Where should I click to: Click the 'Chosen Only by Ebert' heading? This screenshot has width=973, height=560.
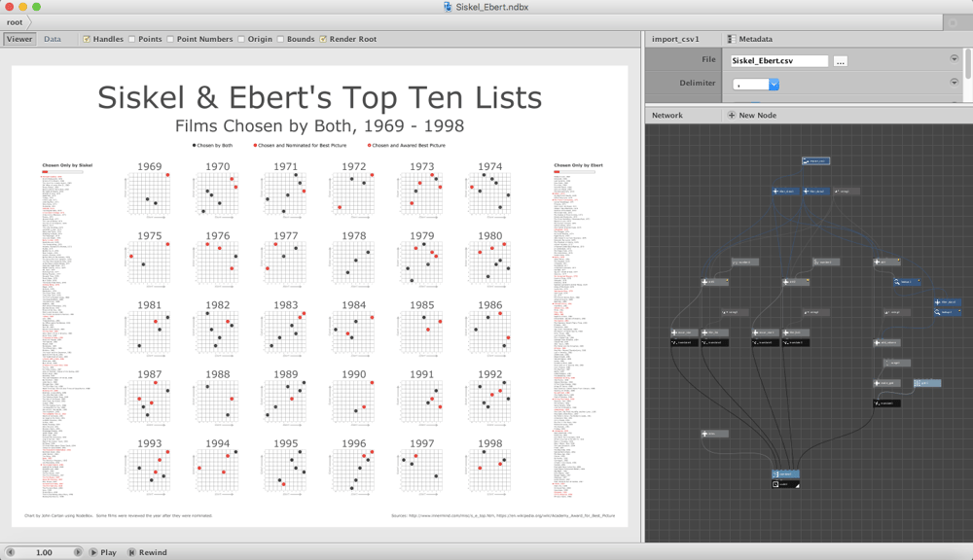(x=578, y=165)
